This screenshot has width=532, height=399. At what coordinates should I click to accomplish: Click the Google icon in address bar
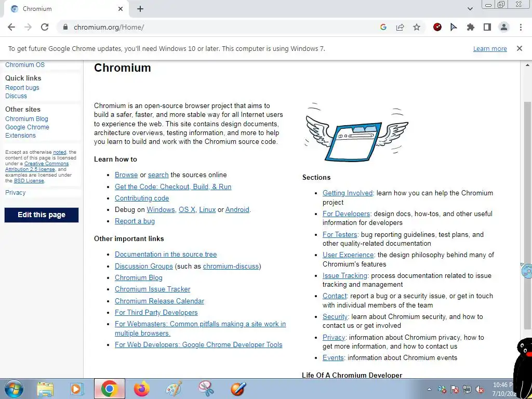click(383, 27)
